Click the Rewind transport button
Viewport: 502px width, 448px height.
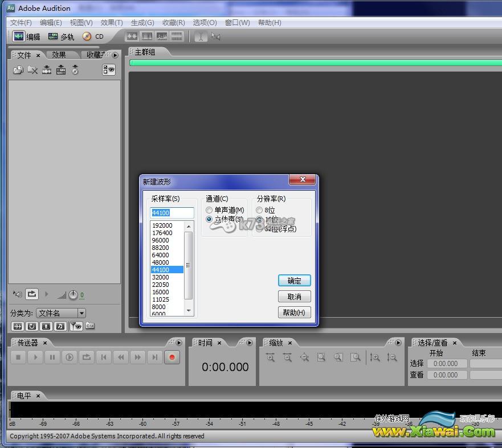(121, 357)
